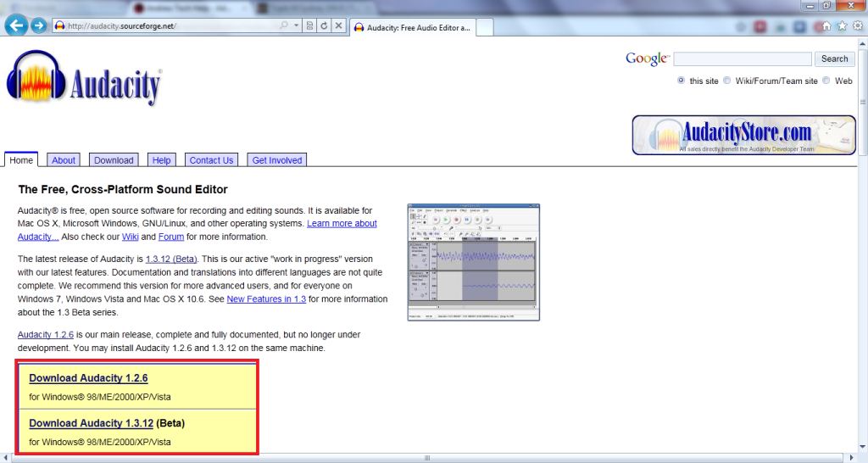The image size is (868, 463).
Task: Open Favorites with the star icon
Action: point(842,26)
